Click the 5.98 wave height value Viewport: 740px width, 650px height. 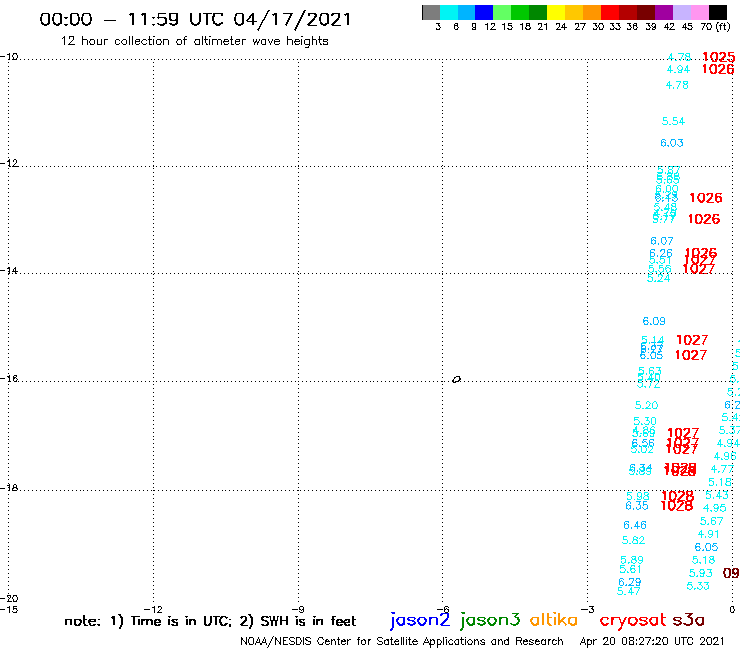pyautogui.click(x=638, y=496)
